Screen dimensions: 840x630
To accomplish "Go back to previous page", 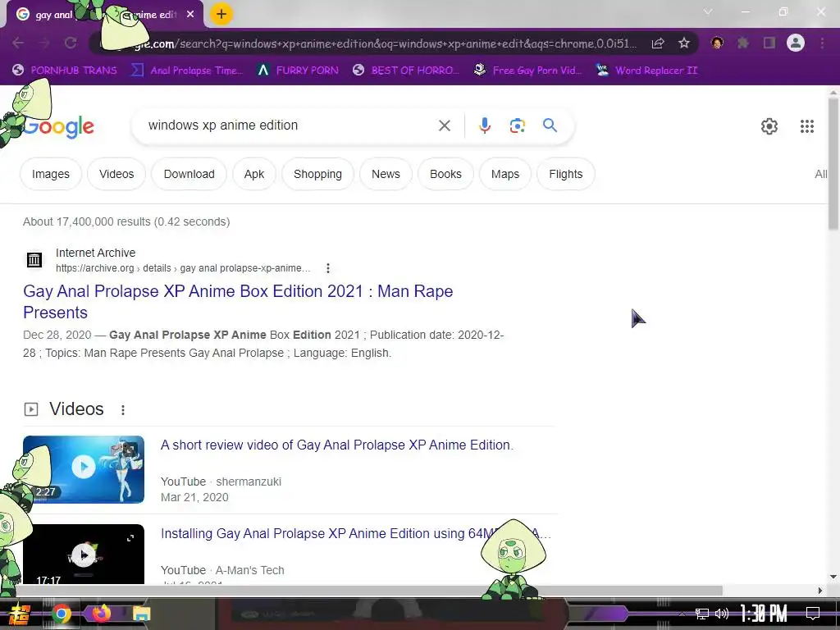I will pyautogui.click(x=18, y=43).
